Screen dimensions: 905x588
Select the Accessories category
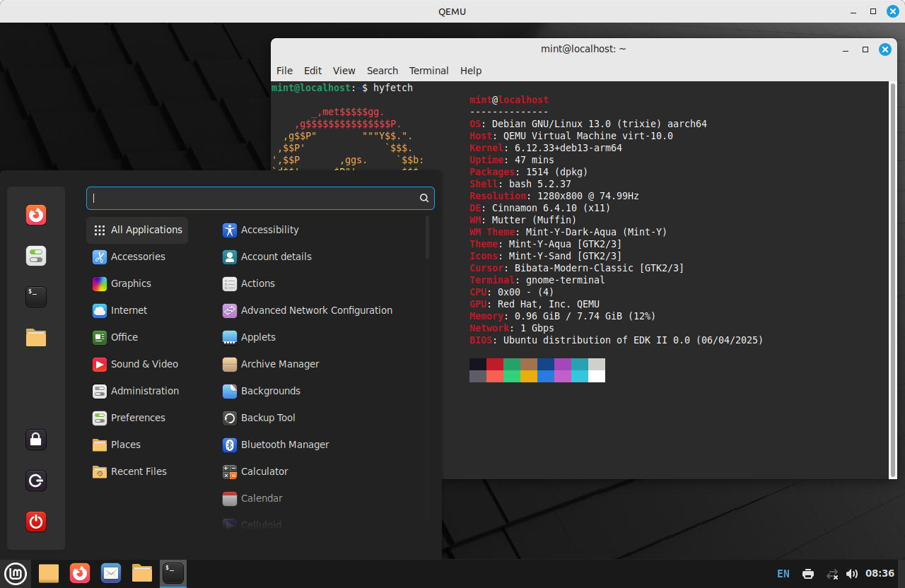pos(137,257)
